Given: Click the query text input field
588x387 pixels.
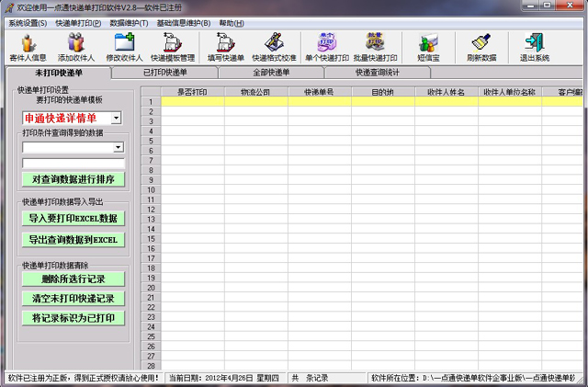Looking at the screenshot, I should click(73, 164).
